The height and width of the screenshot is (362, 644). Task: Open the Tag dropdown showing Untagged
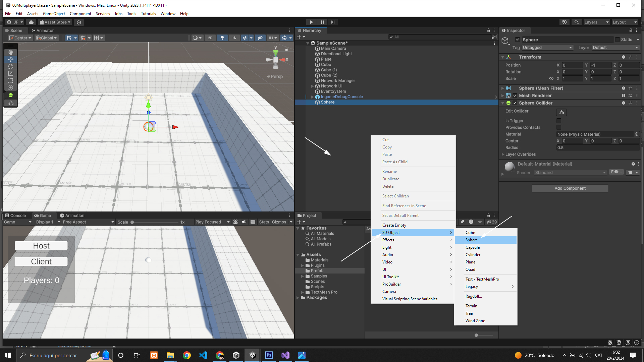point(547,48)
